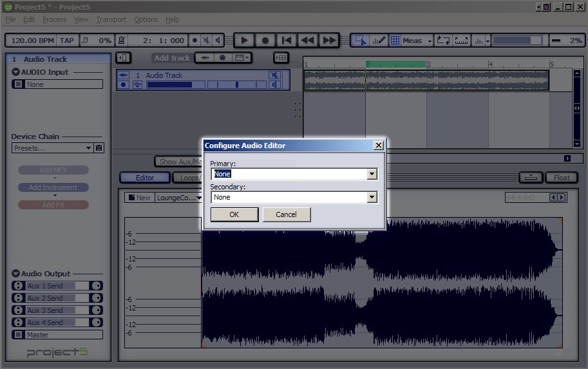This screenshot has width=588, height=369.
Task: Open the View menu
Action: (x=81, y=19)
